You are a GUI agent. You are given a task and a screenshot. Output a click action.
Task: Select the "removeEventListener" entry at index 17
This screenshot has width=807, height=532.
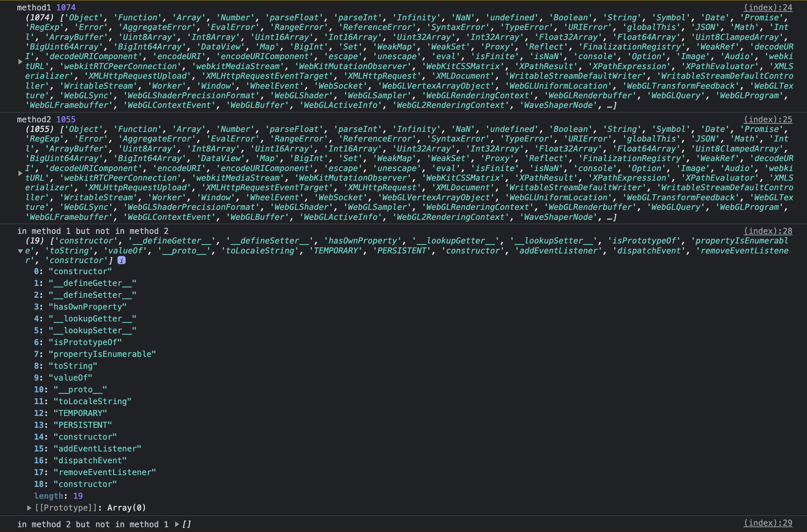pyautogui.click(x=104, y=472)
